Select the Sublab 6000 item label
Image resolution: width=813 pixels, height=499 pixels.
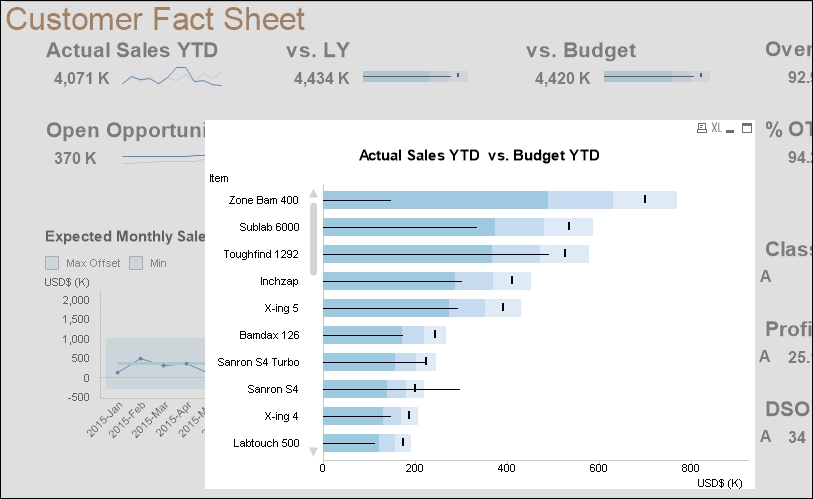click(x=269, y=227)
